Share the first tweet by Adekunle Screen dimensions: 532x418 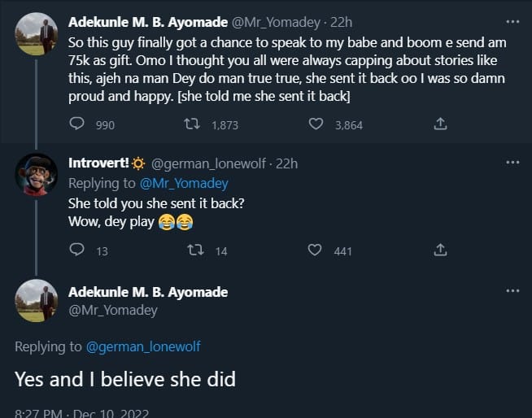pos(440,124)
